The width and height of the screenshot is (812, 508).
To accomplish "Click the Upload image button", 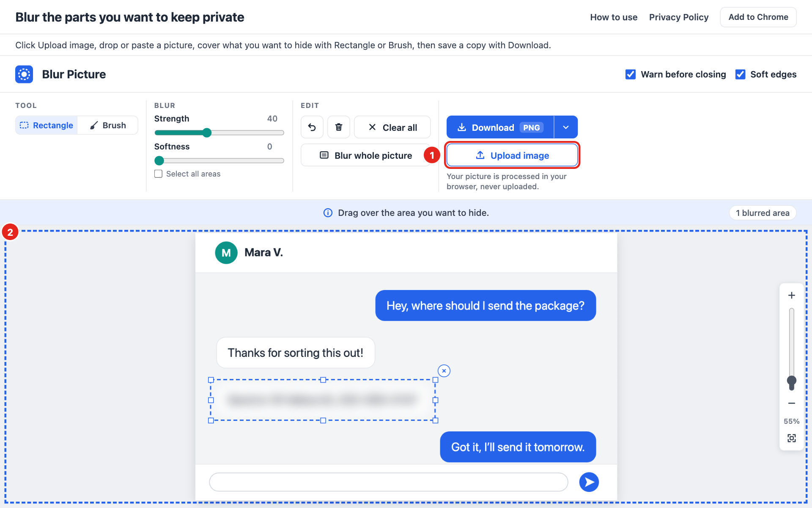I will click(x=512, y=155).
